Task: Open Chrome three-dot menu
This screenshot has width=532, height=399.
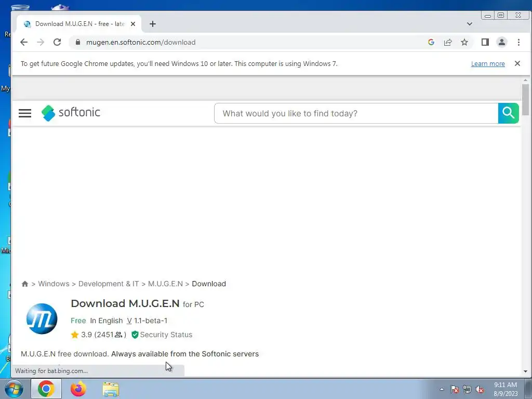Action: tap(518, 42)
